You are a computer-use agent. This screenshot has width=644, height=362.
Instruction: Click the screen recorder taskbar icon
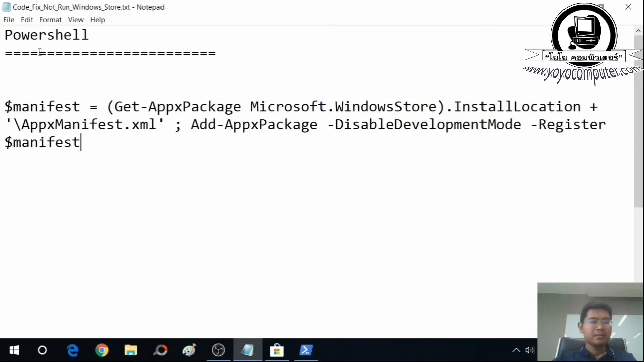pos(160,350)
